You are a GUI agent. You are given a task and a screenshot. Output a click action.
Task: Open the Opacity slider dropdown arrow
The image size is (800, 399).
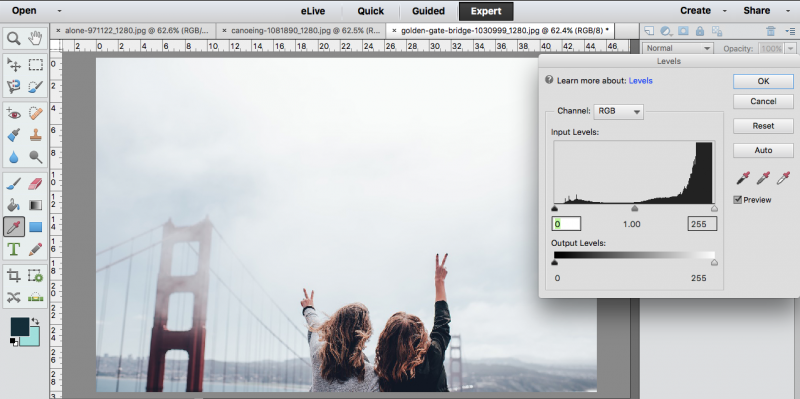(x=790, y=48)
